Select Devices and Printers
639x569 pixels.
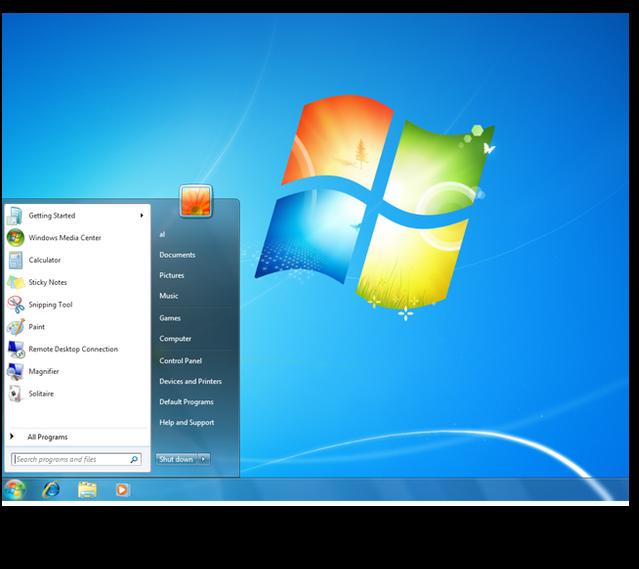click(x=190, y=381)
